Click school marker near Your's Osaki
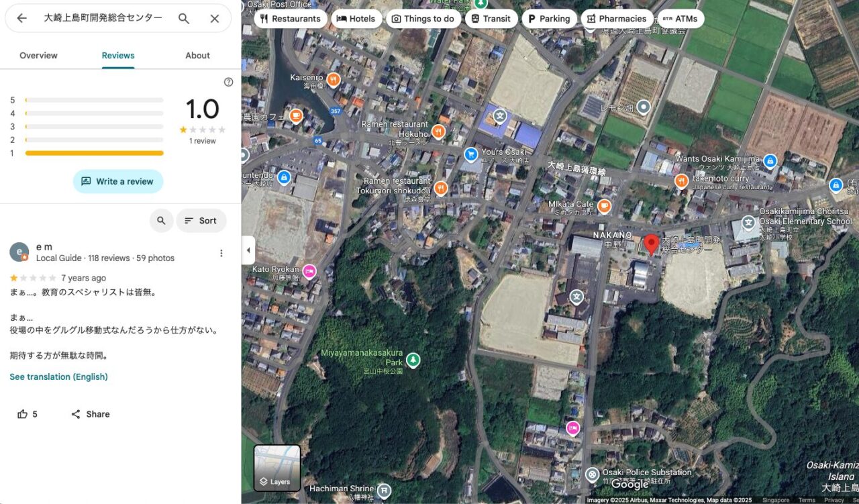859x504 pixels. pyautogui.click(x=500, y=116)
